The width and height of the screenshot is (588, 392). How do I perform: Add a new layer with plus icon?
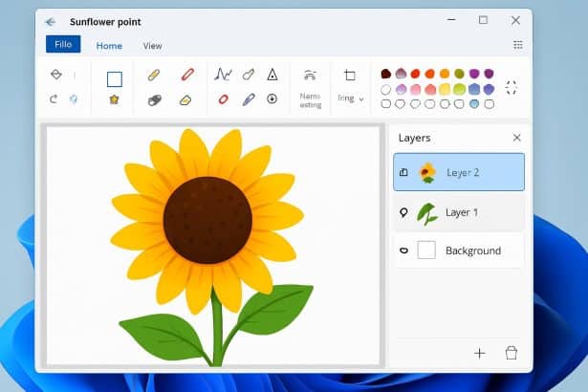(480, 353)
